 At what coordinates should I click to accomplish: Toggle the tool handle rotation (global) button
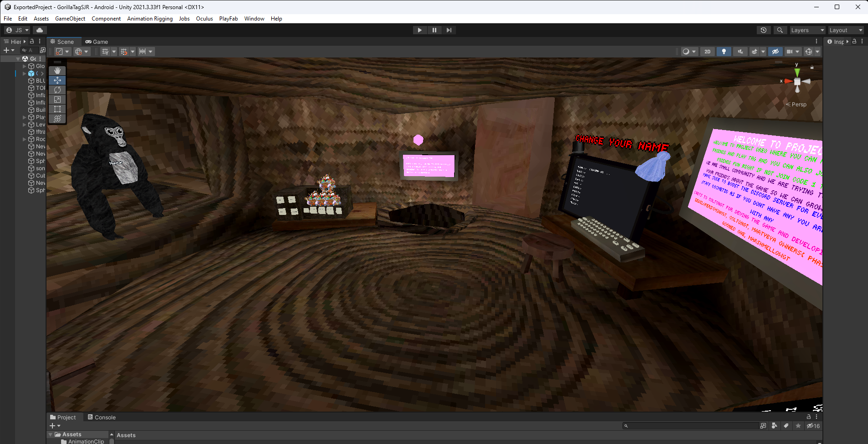point(82,52)
